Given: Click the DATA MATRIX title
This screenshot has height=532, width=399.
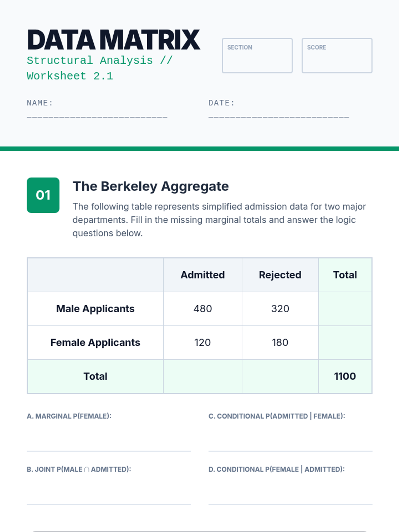Looking at the screenshot, I should pyautogui.click(x=113, y=40).
